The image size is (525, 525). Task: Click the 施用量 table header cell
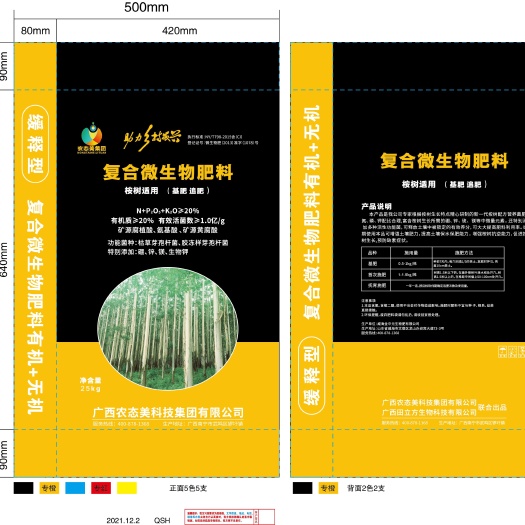pos(411,252)
